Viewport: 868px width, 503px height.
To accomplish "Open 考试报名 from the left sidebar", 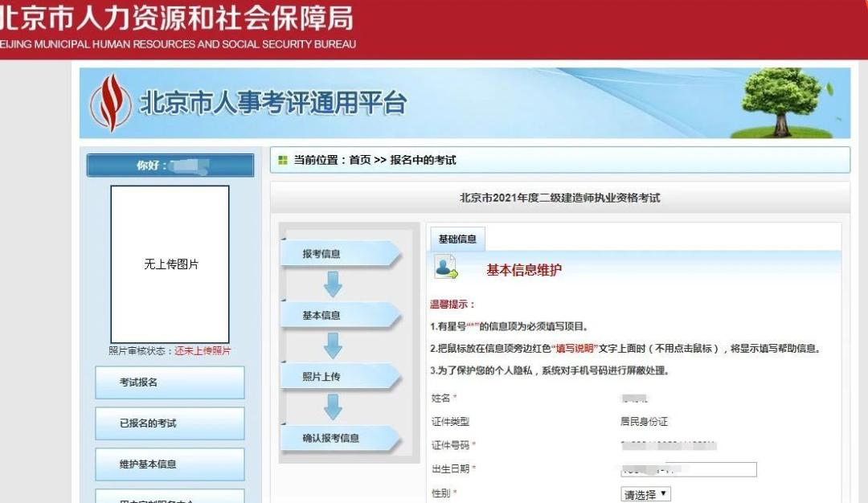I will click(x=169, y=382).
